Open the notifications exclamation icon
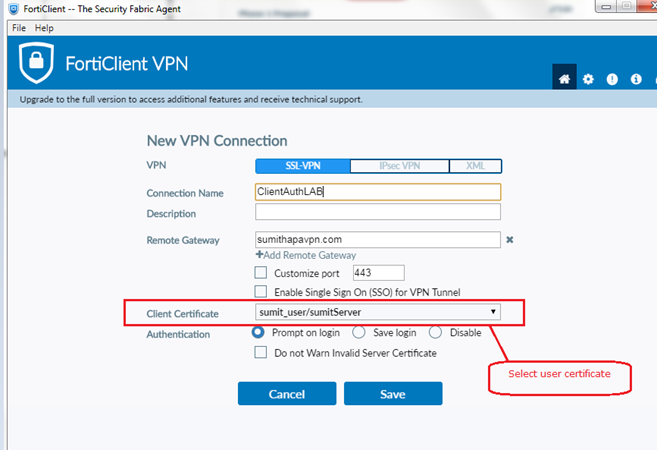This screenshot has height=450, width=657. click(x=612, y=79)
